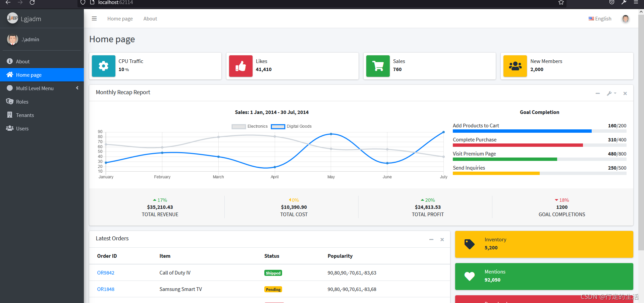The width and height of the screenshot is (644, 303).
Task: Click browser reload button
Action: [32, 2]
